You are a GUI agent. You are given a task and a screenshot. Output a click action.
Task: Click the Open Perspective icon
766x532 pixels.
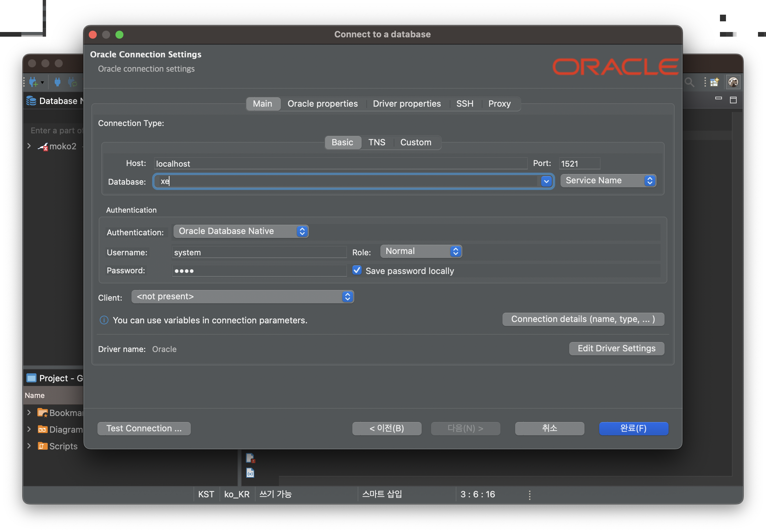(714, 82)
